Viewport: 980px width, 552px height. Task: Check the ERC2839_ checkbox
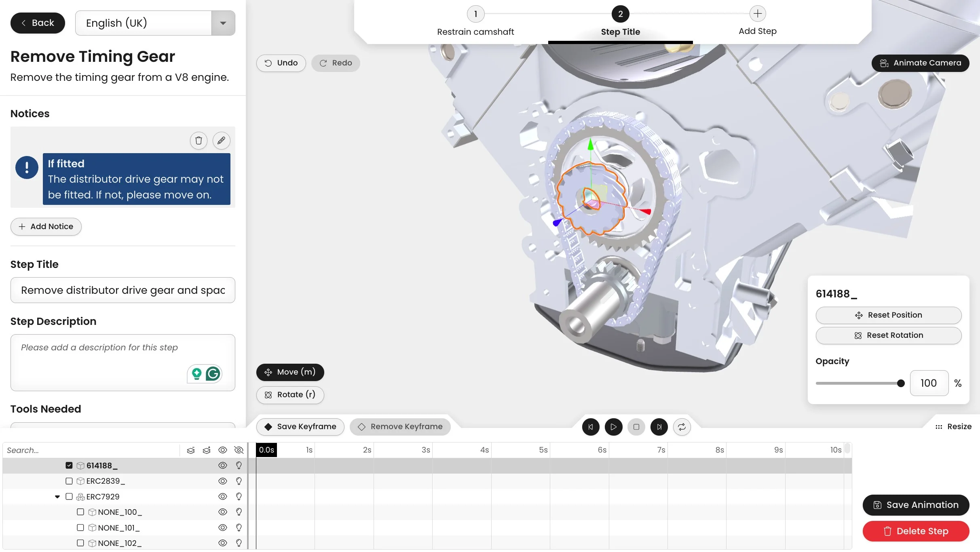(69, 481)
